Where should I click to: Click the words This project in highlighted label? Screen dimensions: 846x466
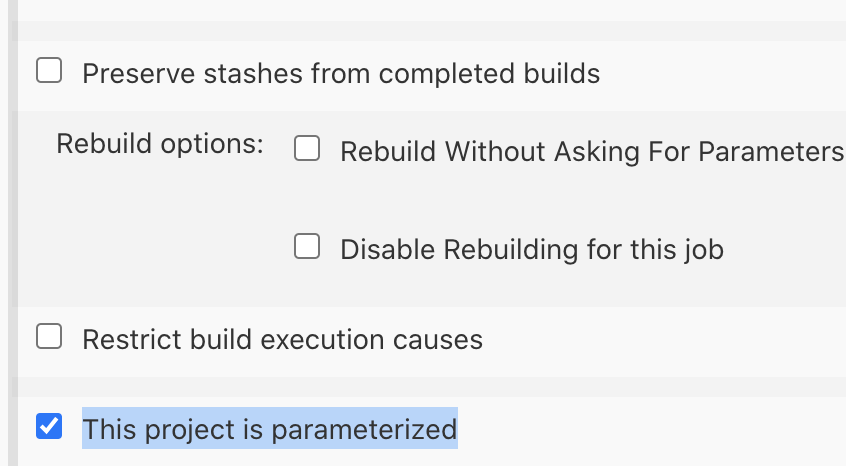(x=140, y=429)
